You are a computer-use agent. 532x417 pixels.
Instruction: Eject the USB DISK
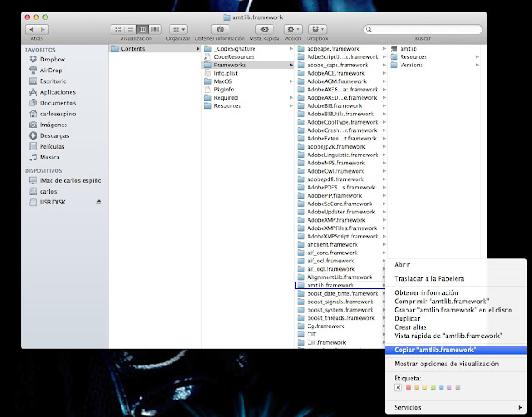[x=99, y=202]
